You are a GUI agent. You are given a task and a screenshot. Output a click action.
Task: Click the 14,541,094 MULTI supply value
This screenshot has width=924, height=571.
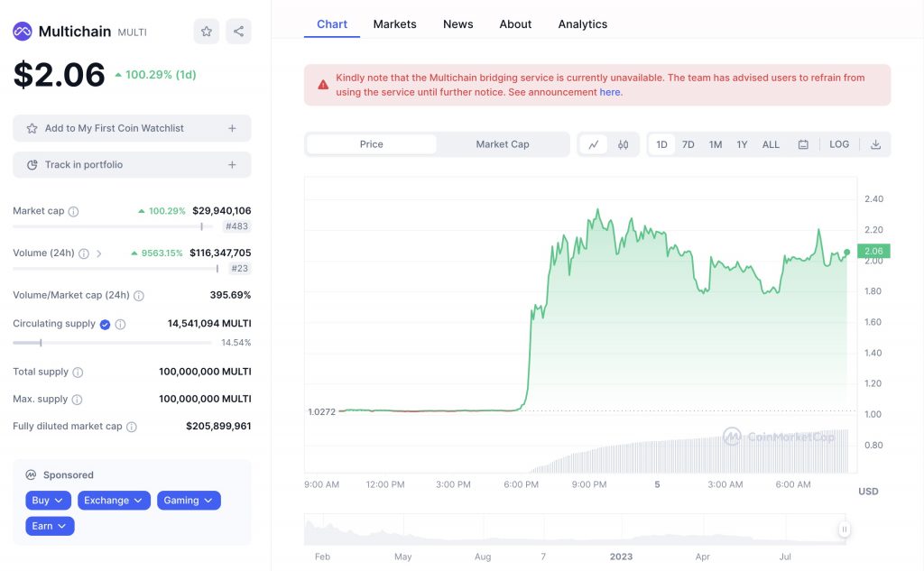[209, 324]
